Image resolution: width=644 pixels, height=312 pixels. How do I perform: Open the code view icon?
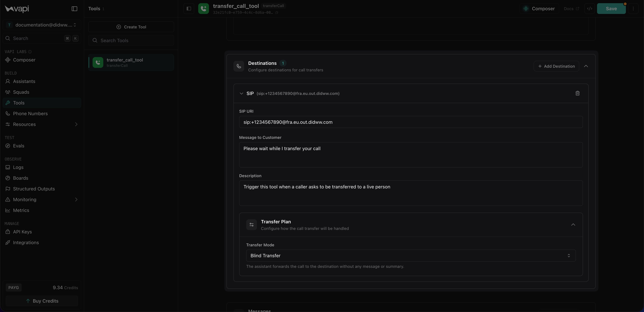pos(589,9)
